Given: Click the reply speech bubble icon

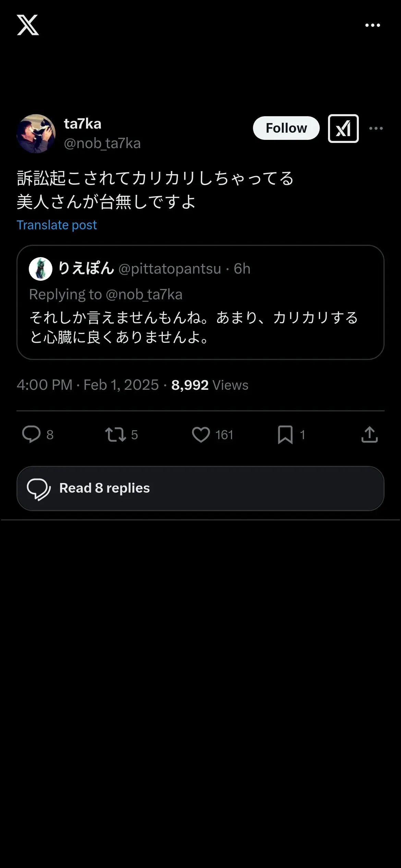Looking at the screenshot, I should (x=31, y=434).
